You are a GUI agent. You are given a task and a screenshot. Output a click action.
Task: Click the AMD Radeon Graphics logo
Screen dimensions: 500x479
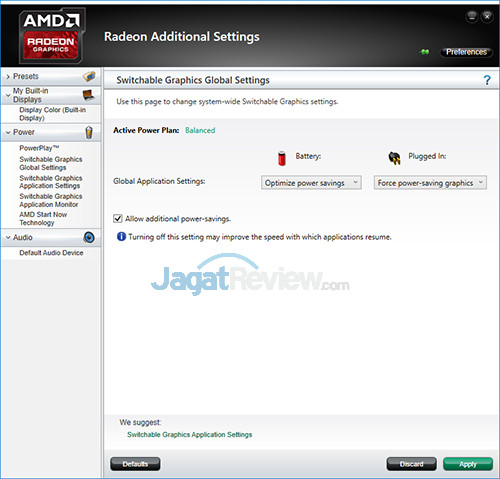pyautogui.click(x=52, y=36)
